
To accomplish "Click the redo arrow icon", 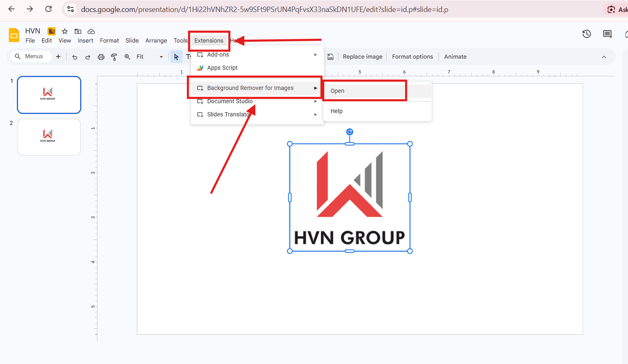I will click(88, 57).
